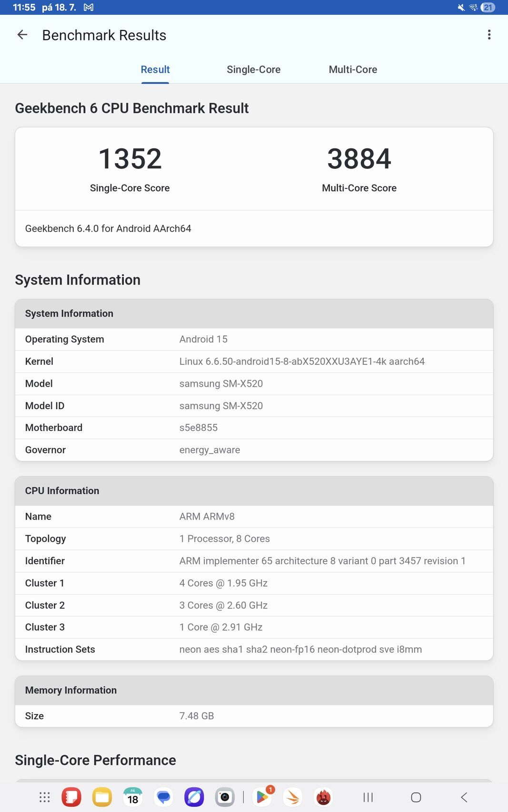Screen dimensions: 508x812
Task: Open the app drawer grid icon
Action: (x=44, y=797)
